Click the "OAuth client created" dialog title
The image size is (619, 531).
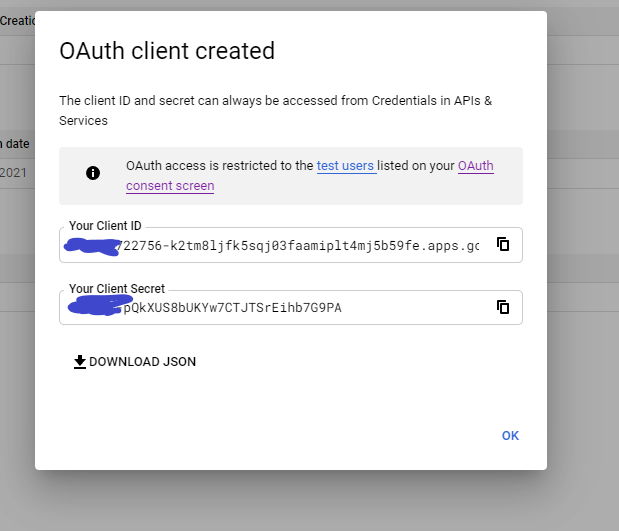click(167, 51)
